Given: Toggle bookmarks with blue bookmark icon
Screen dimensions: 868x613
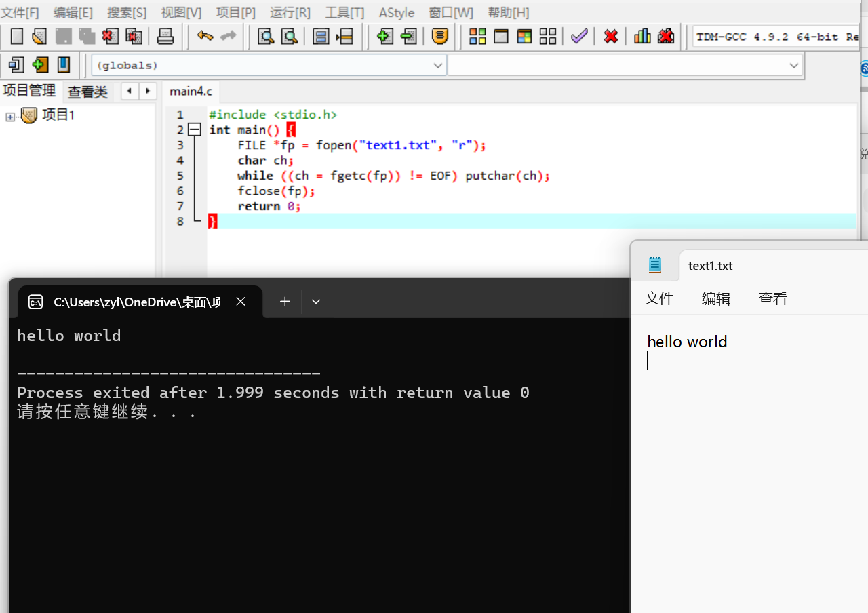Looking at the screenshot, I should click(64, 64).
